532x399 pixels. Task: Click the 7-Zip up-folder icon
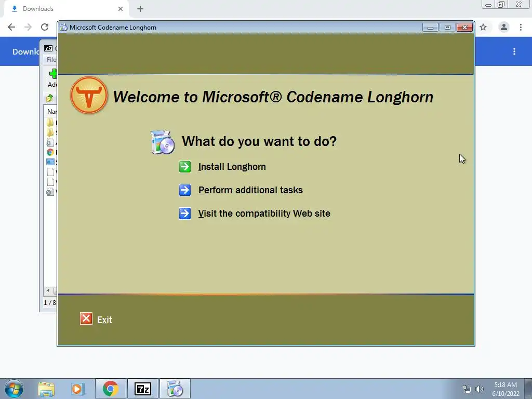point(49,98)
